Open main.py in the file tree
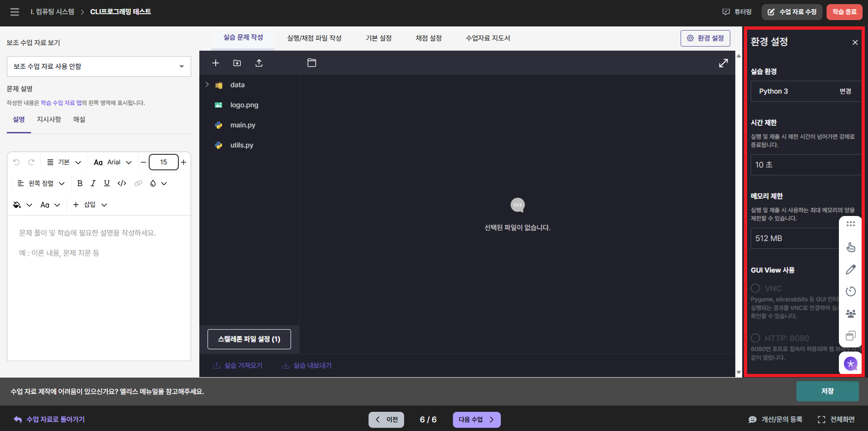 coord(243,125)
